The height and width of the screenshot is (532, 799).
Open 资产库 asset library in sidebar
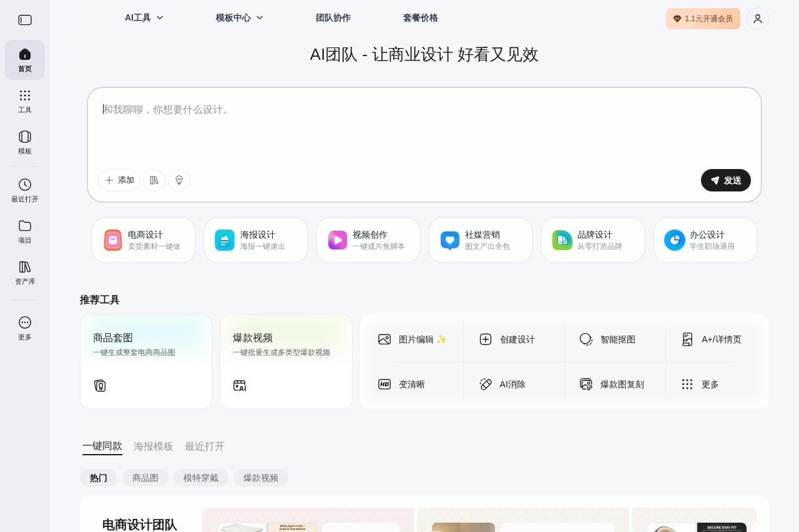tap(25, 273)
